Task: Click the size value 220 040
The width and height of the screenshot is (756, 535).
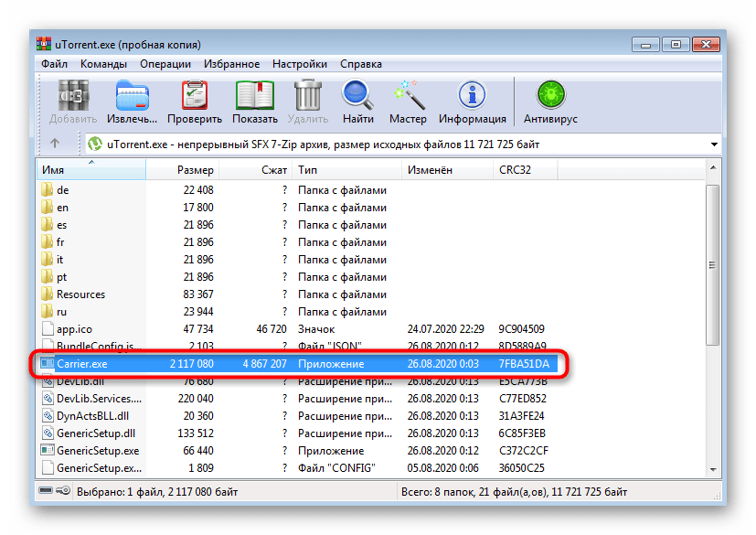Action: click(x=196, y=398)
